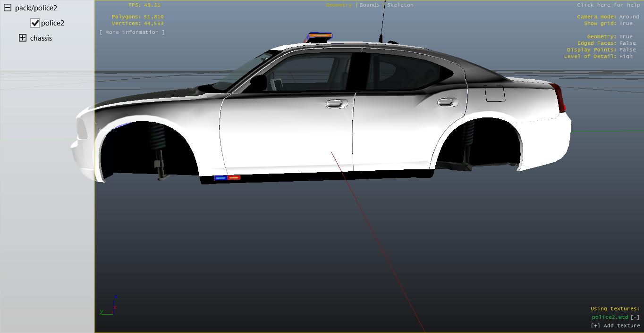Toggle the Edged Faces option
The width and height of the screenshot is (644, 333).
click(627, 43)
